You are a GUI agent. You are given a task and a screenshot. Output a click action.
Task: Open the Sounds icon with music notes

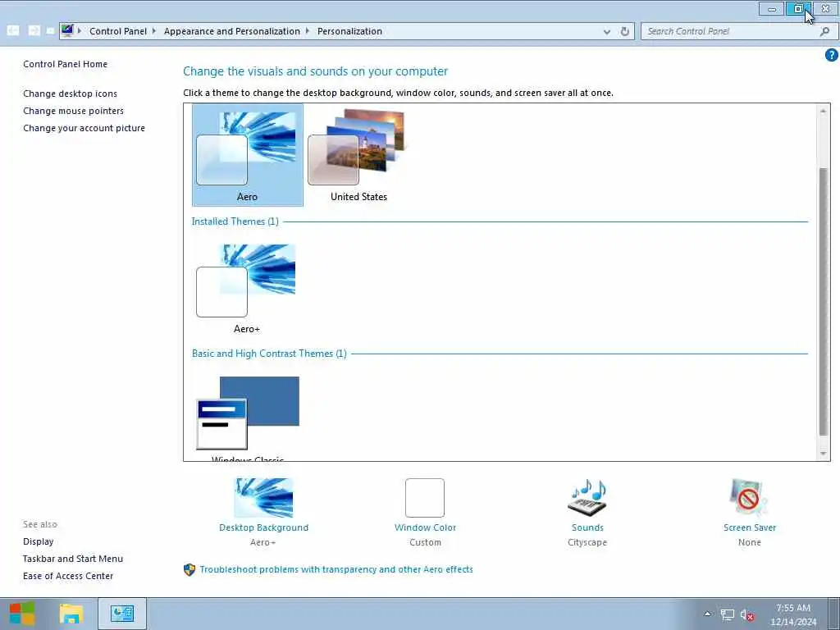[587, 498]
